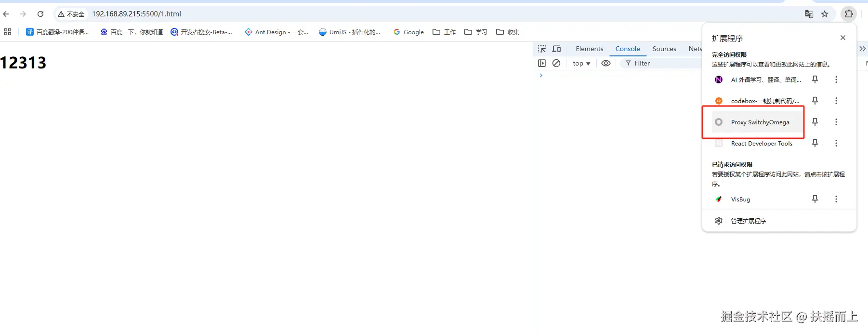Clear the console with the block icon
Viewport: 868px width, 333px height.
point(556,63)
